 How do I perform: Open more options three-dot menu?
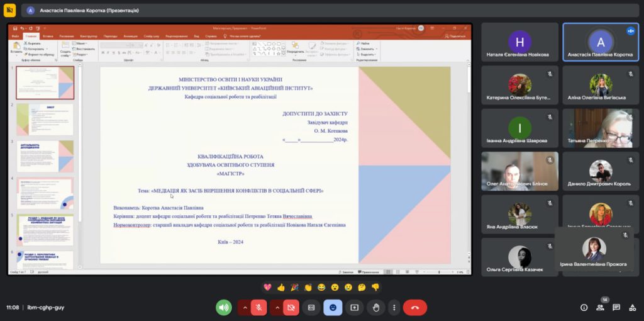tap(394, 307)
